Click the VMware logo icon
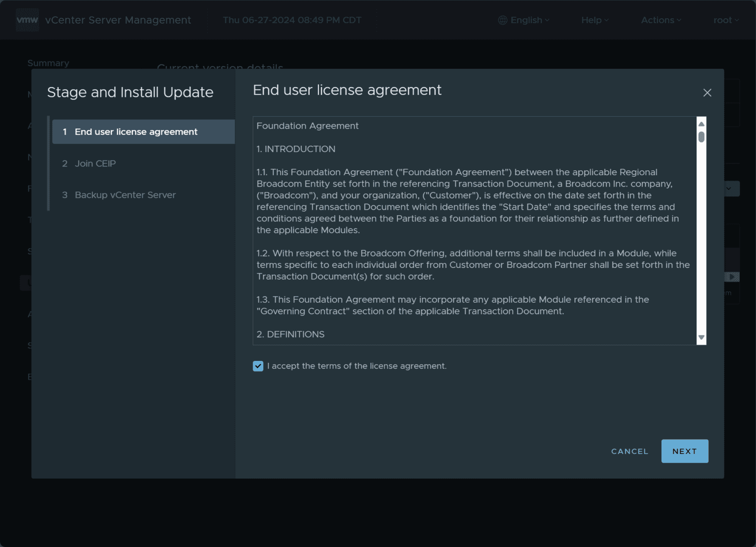Screen dimensions: 756x547 27,20
